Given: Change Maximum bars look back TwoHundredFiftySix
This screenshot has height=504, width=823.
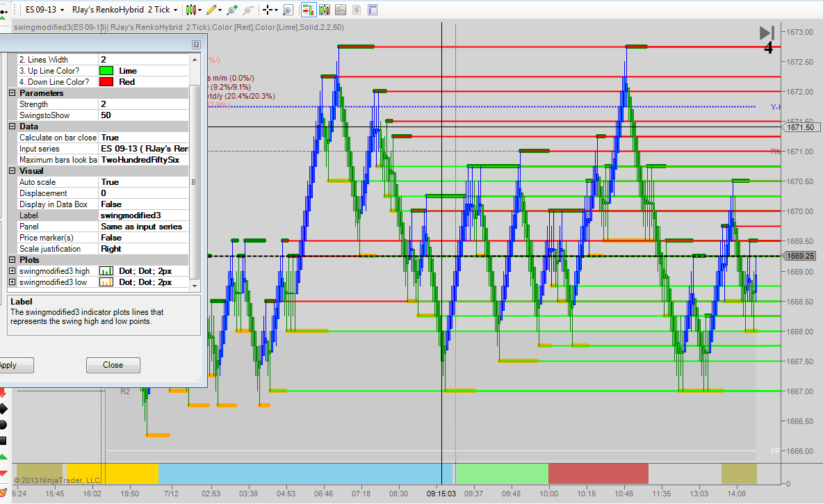Looking at the screenshot, I should pos(143,160).
